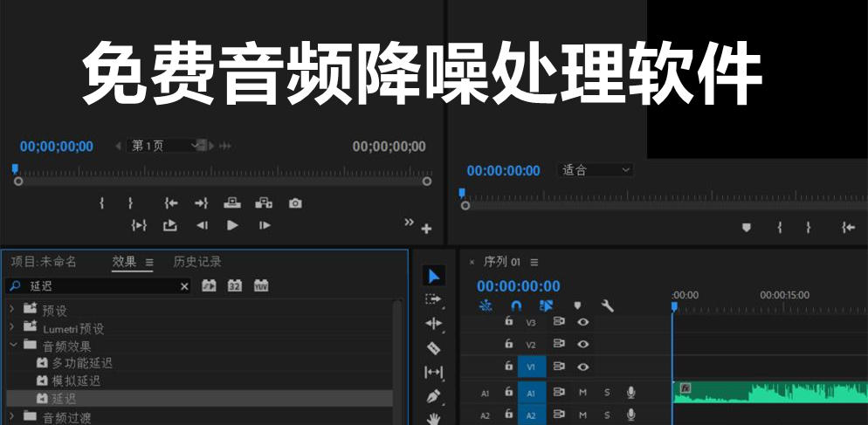Go to Out point in Source monitor

click(x=201, y=203)
